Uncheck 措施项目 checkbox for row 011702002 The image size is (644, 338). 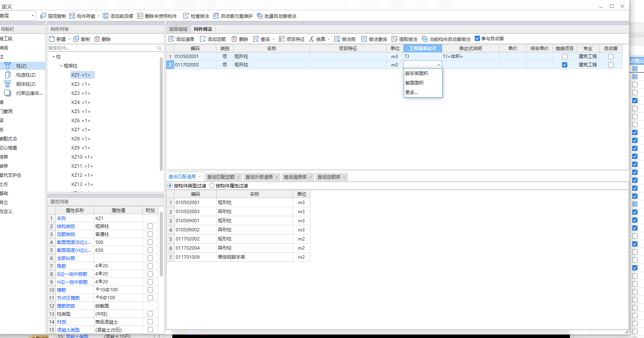(565, 65)
